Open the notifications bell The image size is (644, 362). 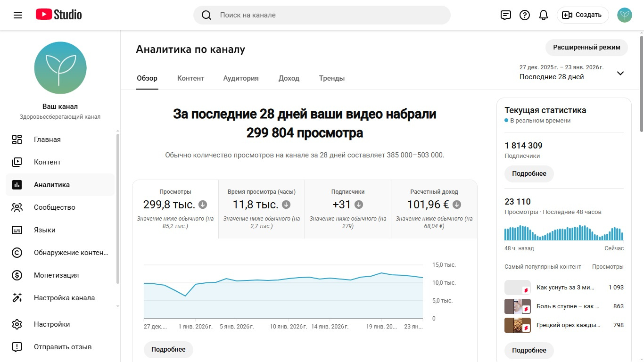click(x=544, y=15)
